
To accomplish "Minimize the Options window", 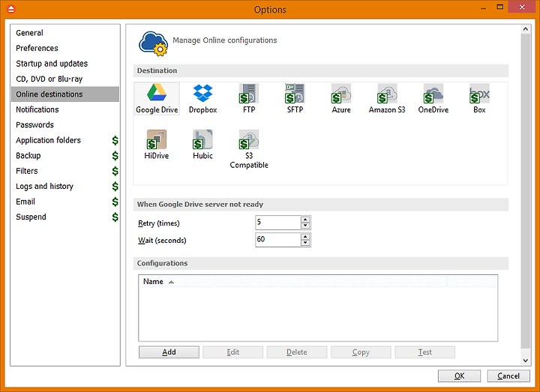I will point(484,7).
